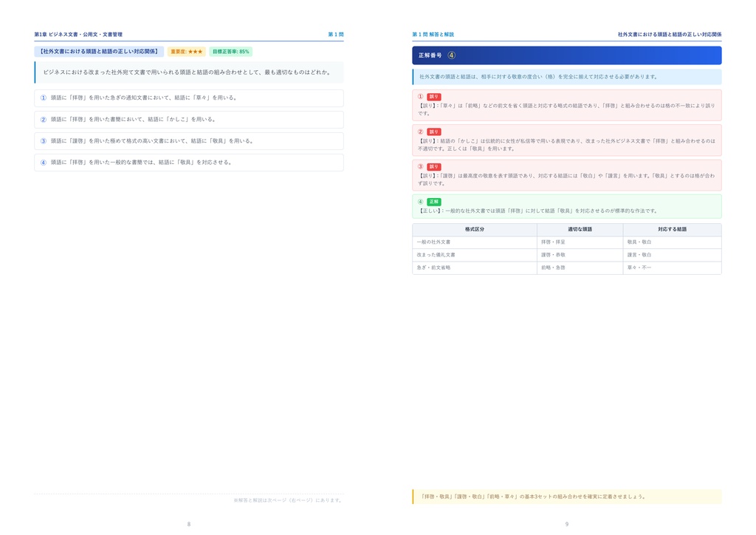Select answer option ① with 結語「草々」

pos(188,98)
